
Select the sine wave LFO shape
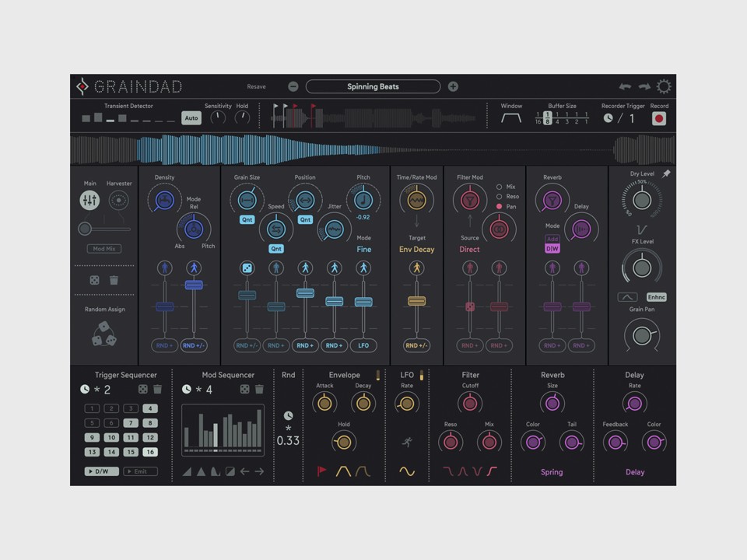407,471
